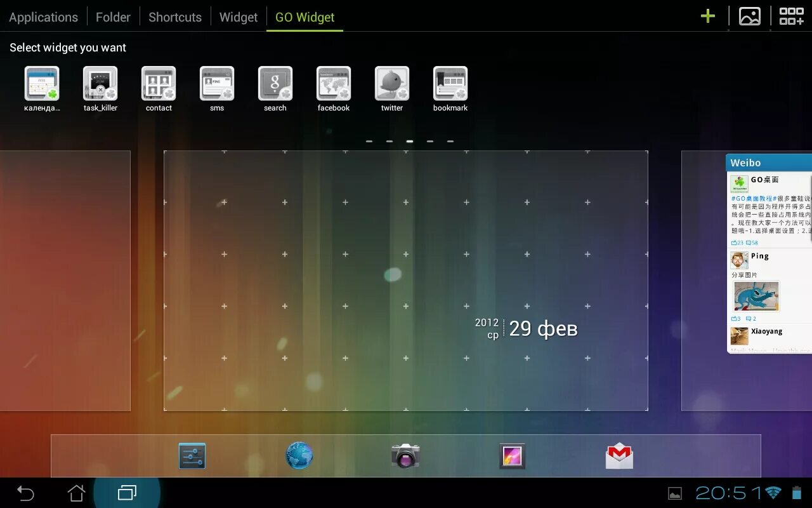This screenshot has width=812, height=508.
Task: Tap the Android home button
Action: pyautogui.click(x=76, y=493)
